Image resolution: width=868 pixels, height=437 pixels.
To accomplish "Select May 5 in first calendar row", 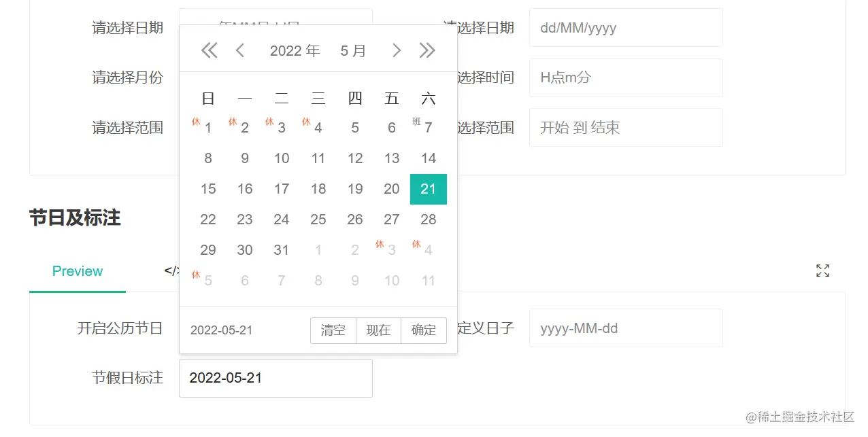I will (x=355, y=128).
